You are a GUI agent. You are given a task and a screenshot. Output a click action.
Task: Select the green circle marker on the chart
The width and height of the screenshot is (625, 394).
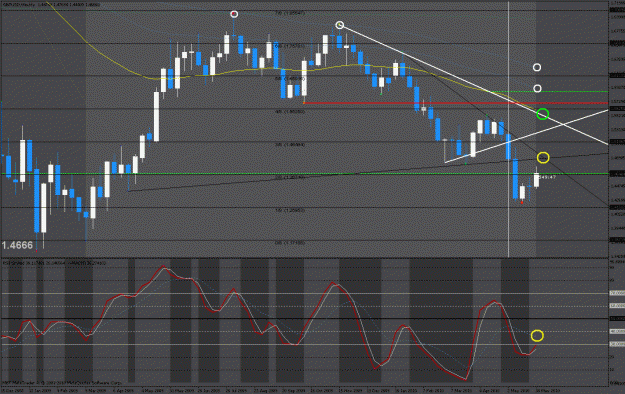pyautogui.click(x=542, y=114)
